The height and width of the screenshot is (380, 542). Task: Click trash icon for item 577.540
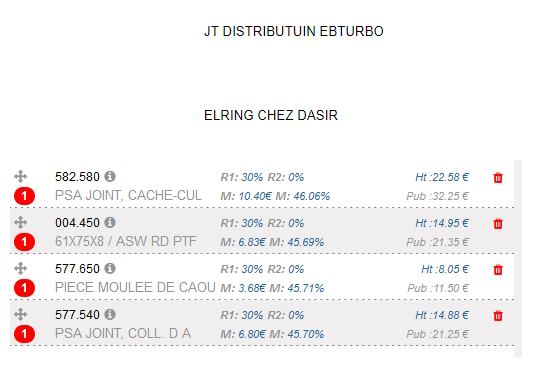498,316
